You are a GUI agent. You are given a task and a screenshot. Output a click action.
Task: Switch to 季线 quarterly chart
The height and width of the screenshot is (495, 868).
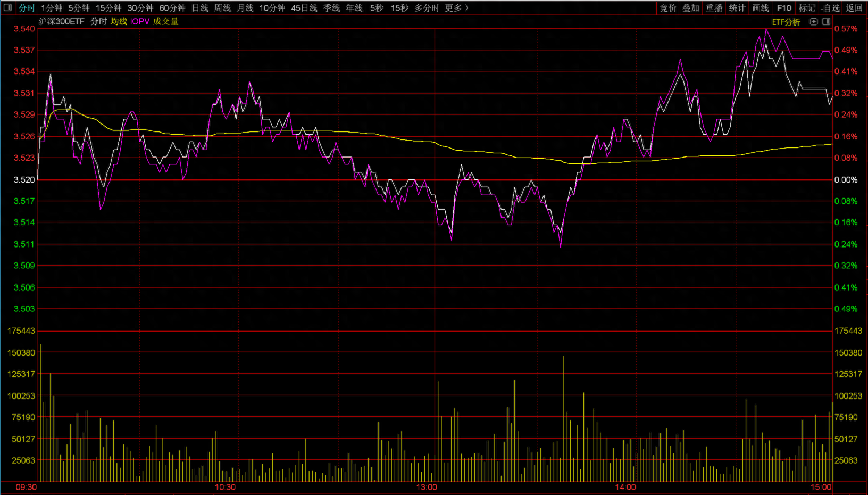pyautogui.click(x=331, y=8)
